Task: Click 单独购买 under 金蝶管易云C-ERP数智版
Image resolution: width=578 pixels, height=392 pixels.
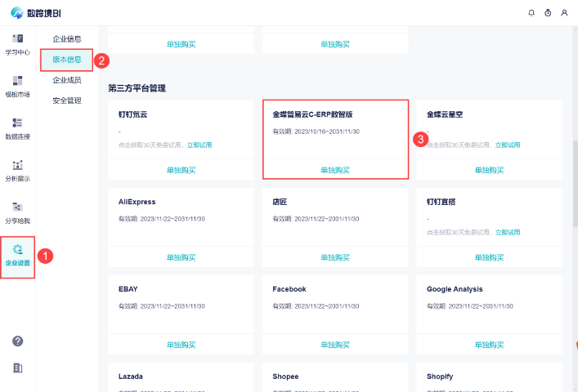Action: click(335, 170)
